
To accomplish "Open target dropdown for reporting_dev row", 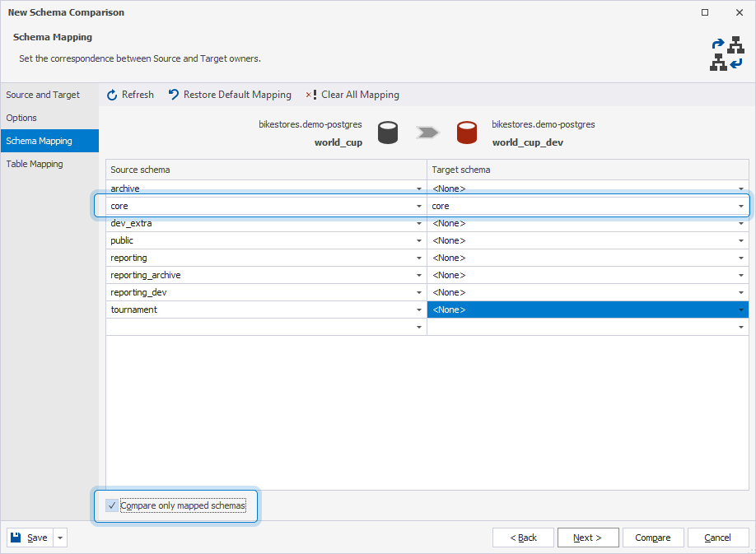I will 741,293.
